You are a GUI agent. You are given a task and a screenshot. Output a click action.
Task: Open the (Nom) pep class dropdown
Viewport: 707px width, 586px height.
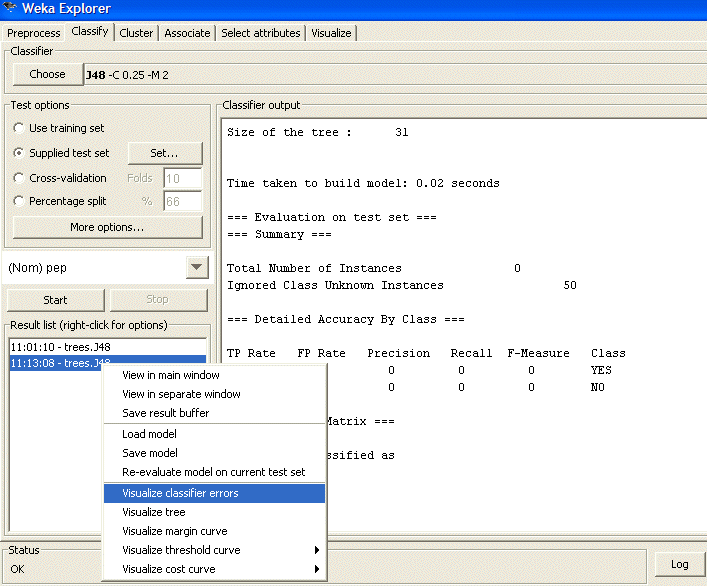pyautogui.click(x=196, y=268)
